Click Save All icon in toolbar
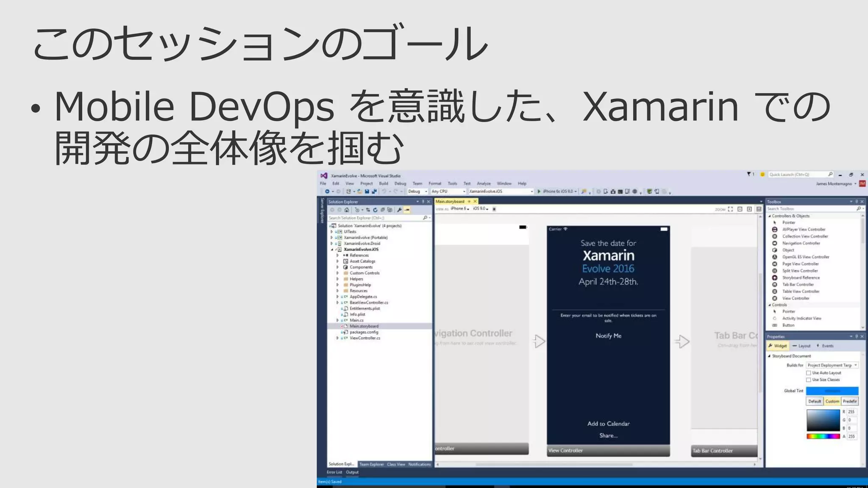 click(374, 191)
